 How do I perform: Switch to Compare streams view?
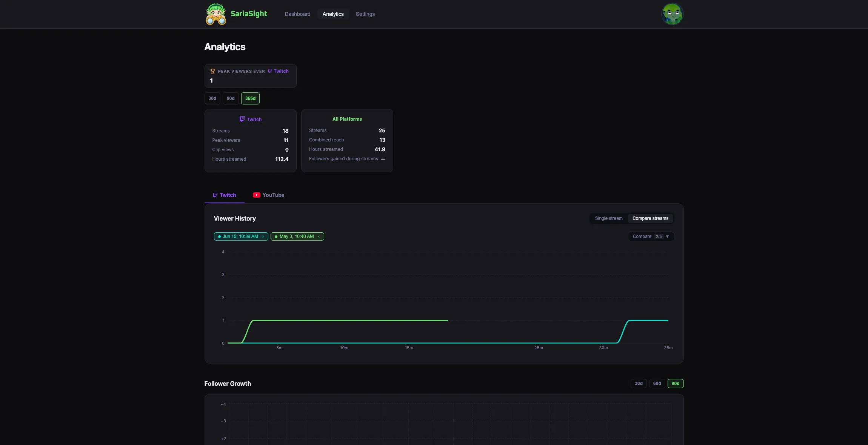pos(650,218)
